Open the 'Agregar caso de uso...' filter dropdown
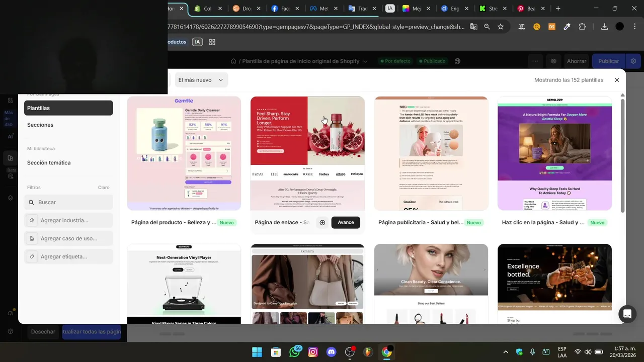The height and width of the screenshot is (362, 644). pyautogui.click(x=68, y=238)
